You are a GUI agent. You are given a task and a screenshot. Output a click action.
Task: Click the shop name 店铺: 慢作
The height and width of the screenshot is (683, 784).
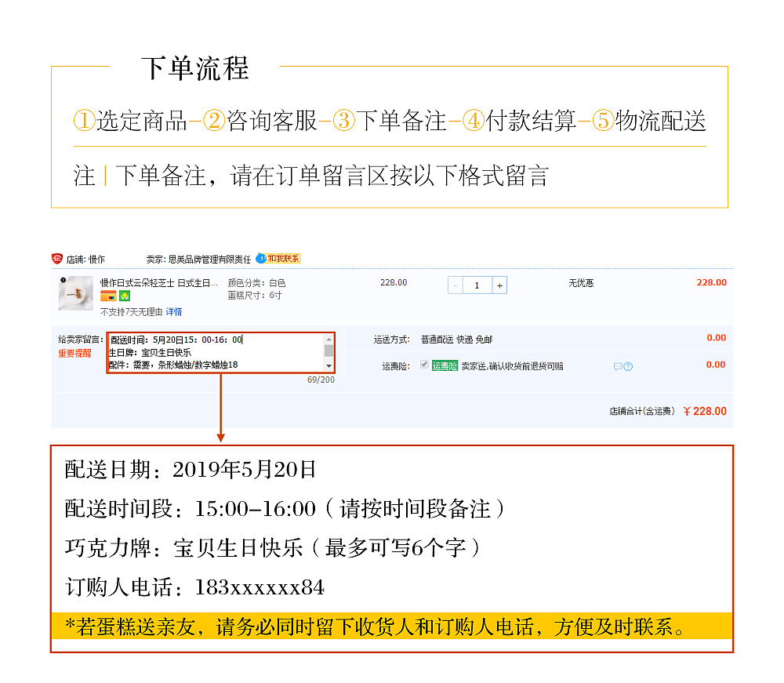(x=85, y=260)
